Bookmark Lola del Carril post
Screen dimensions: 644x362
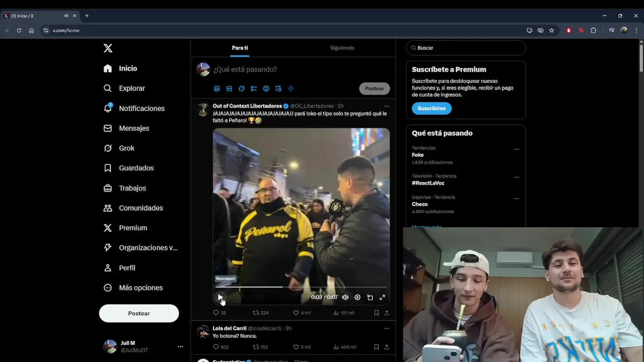point(376,347)
